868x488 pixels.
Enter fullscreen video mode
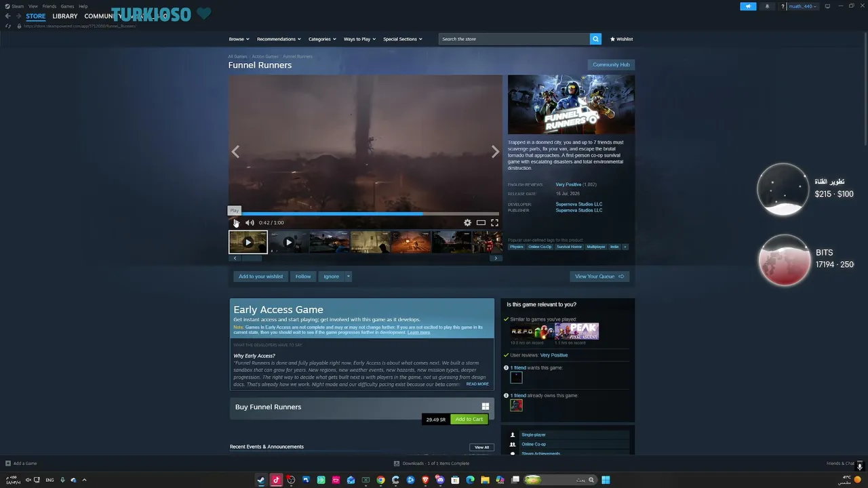(494, 222)
